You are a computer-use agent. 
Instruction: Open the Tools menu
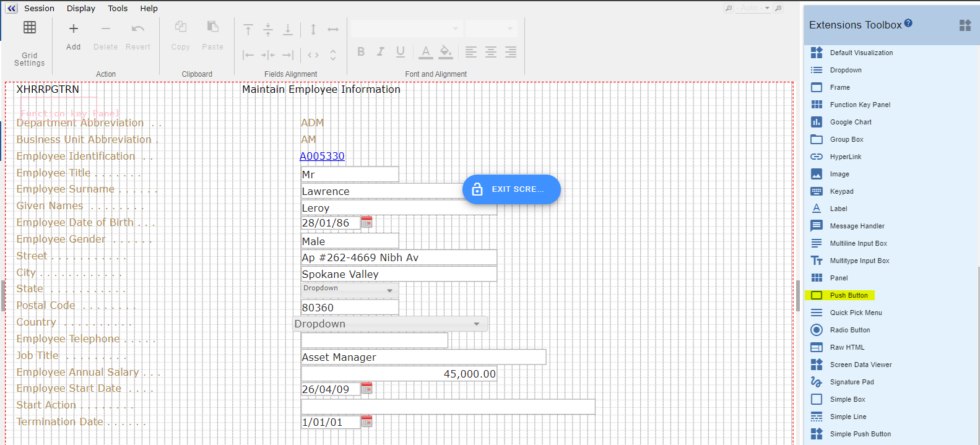coord(118,8)
